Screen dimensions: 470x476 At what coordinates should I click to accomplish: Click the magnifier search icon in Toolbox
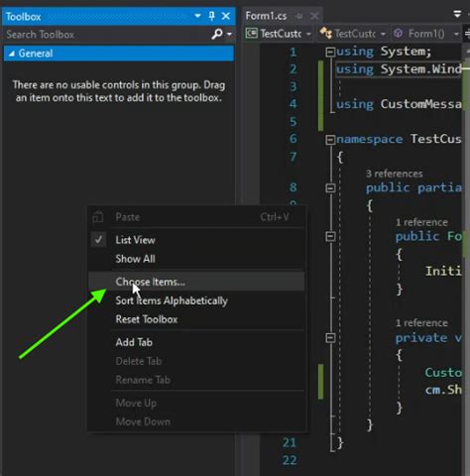tap(217, 34)
